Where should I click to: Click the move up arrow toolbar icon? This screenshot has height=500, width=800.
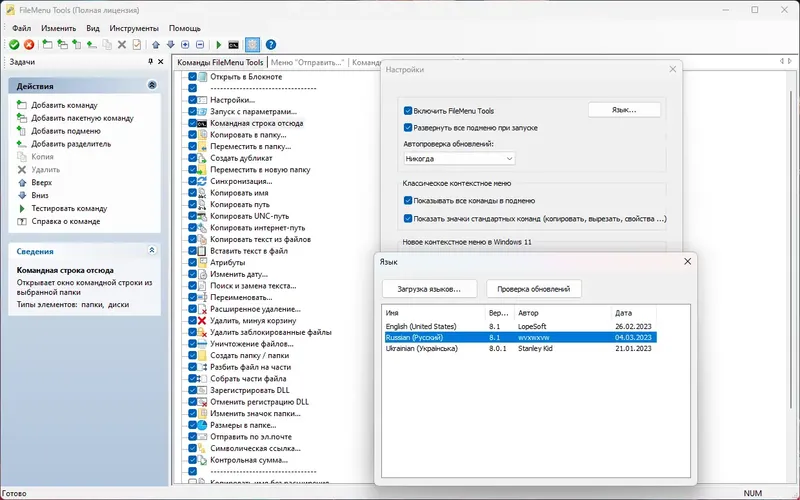tap(156, 45)
